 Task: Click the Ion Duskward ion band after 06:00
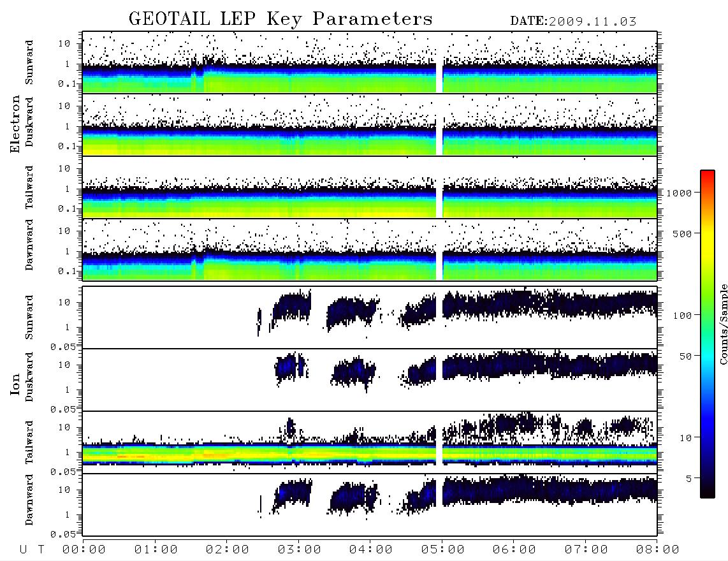click(x=585, y=365)
